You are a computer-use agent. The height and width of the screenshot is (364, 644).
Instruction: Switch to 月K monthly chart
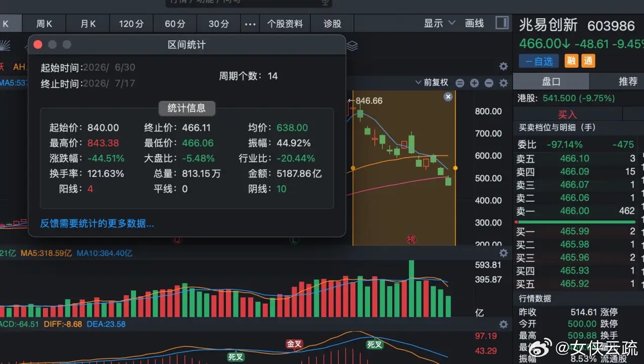click(x=88, y=24)
